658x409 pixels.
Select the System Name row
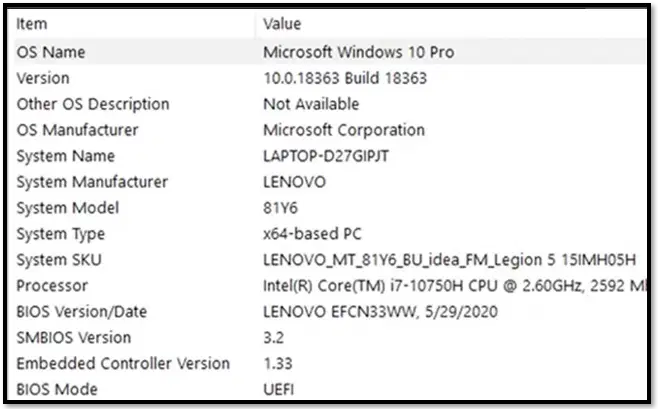tap(330, 156)
